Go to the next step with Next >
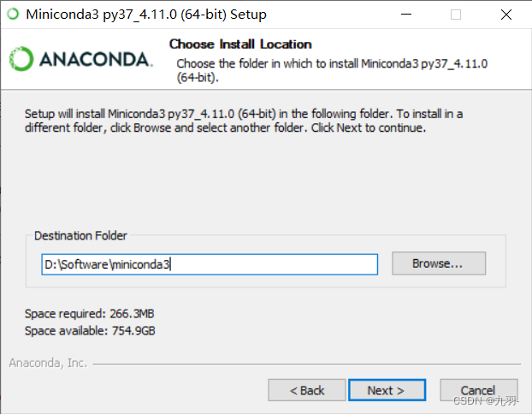The width and height of the screenshot is (532, 414). [387, 390]
